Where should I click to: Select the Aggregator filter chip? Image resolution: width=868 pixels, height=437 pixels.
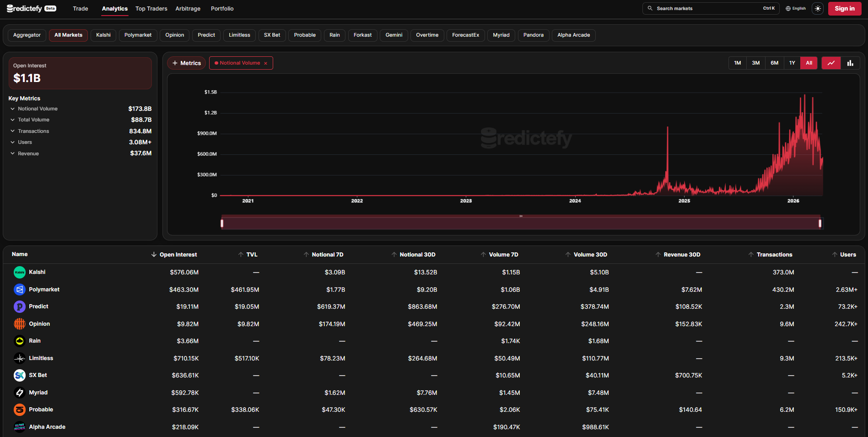[x=27, y=35]
